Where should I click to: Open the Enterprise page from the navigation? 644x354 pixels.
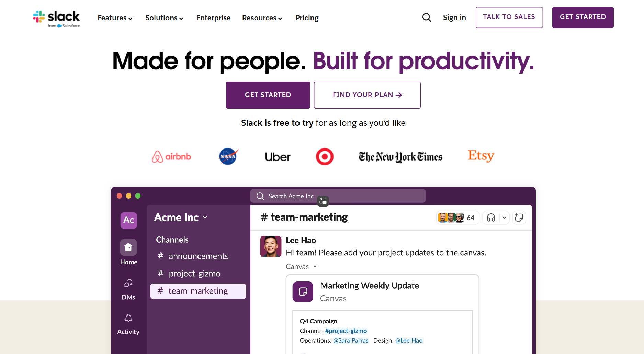click(213, 18)
